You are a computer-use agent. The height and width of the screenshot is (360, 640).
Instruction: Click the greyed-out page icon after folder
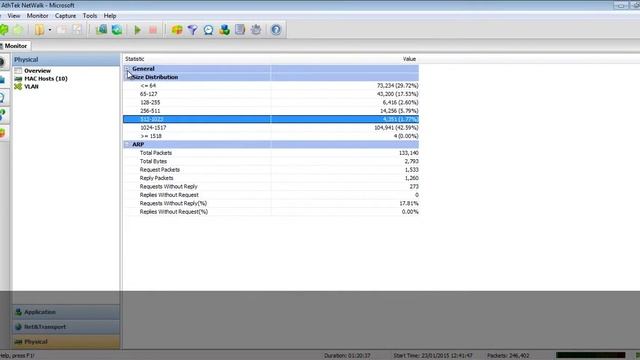62,30
